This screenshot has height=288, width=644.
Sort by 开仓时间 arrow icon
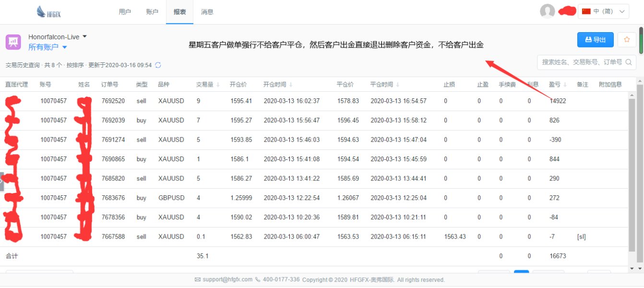click(x=290, y=85)
